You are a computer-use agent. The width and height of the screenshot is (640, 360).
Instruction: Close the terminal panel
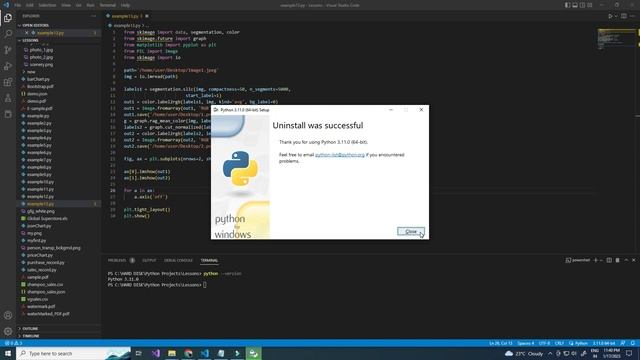pyautogui.click(x=633, y=260)
